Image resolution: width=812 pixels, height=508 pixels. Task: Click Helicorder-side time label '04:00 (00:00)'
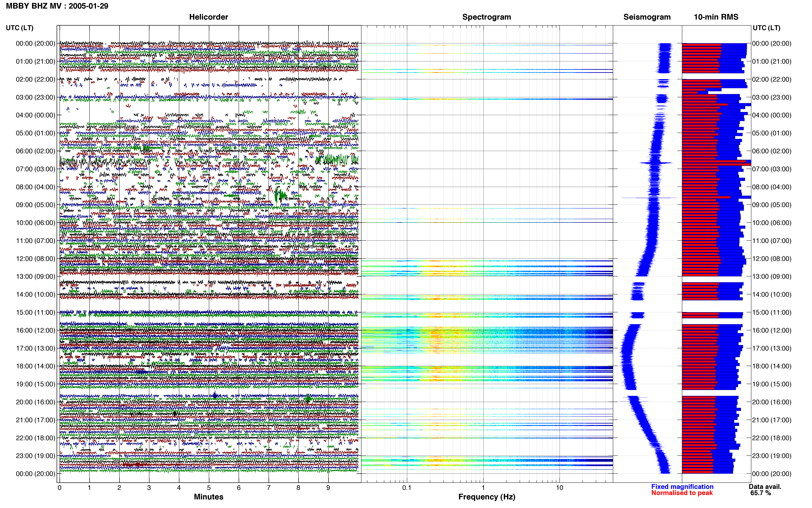click(x=36, y=115)
